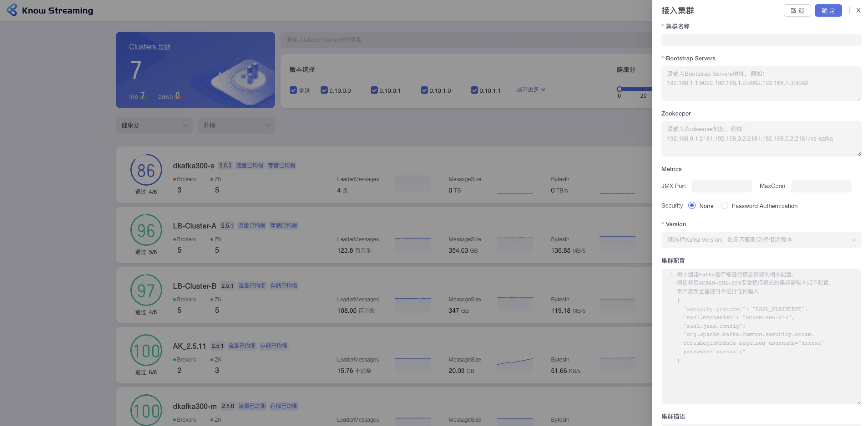The height and width of the screenshot is (426, 868).
Task: Select the Password Authentication radio button
Action: 724,206
